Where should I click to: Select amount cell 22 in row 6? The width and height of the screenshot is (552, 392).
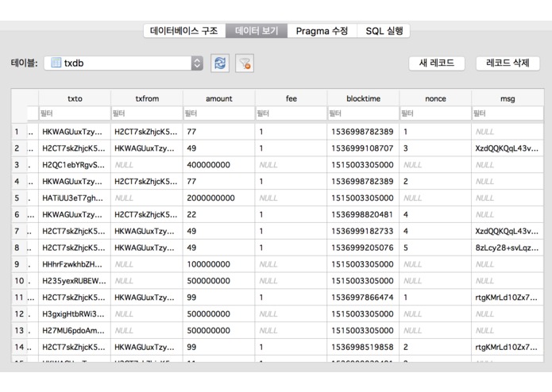coord(219,214)
